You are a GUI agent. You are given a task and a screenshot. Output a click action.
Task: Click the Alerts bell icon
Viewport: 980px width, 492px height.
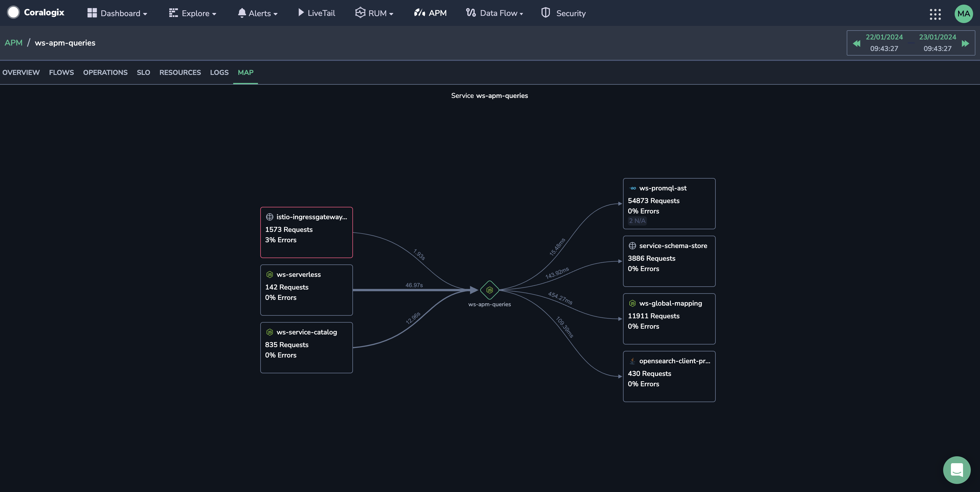[242, 13]
